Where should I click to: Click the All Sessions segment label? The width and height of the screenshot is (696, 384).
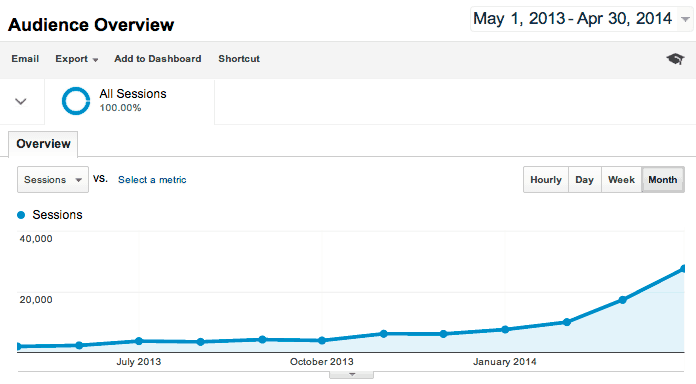[x=133, y=94]
